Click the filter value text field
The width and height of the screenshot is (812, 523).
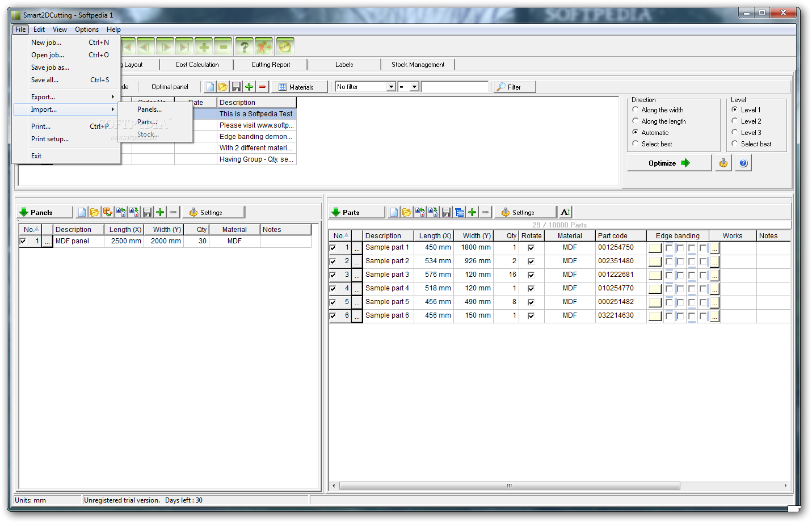click(x=455, y=87)
